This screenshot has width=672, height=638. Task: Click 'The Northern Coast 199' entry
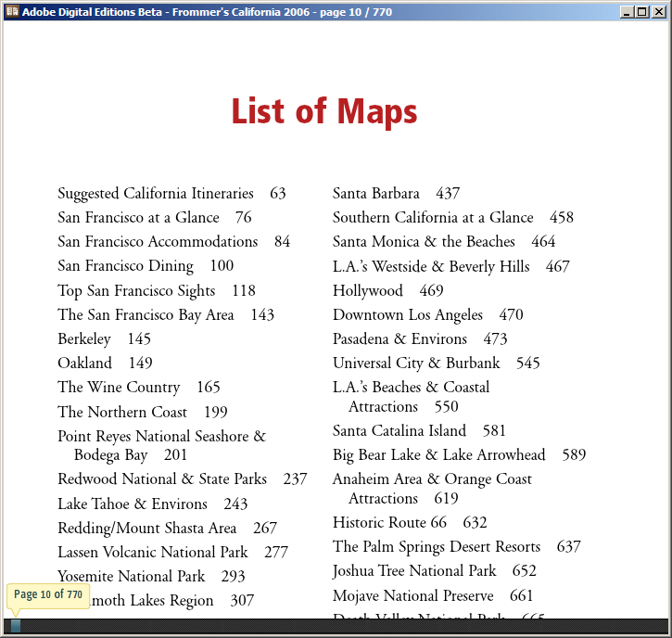pyautogui.click(x=143, y=412)
